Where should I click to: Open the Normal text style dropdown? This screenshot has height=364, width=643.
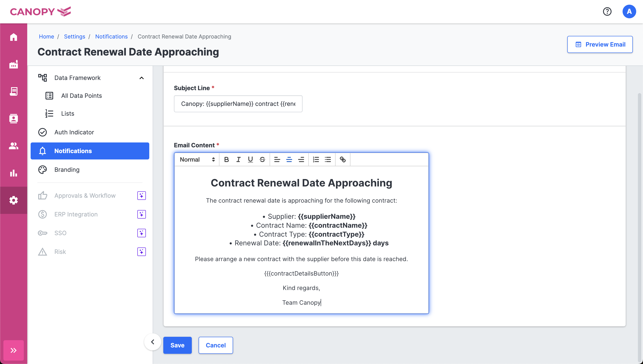197,159
